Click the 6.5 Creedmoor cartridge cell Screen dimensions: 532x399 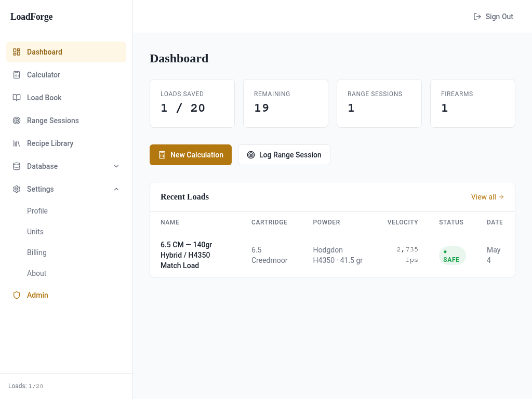pyautogui.click(x=270, y=255)
